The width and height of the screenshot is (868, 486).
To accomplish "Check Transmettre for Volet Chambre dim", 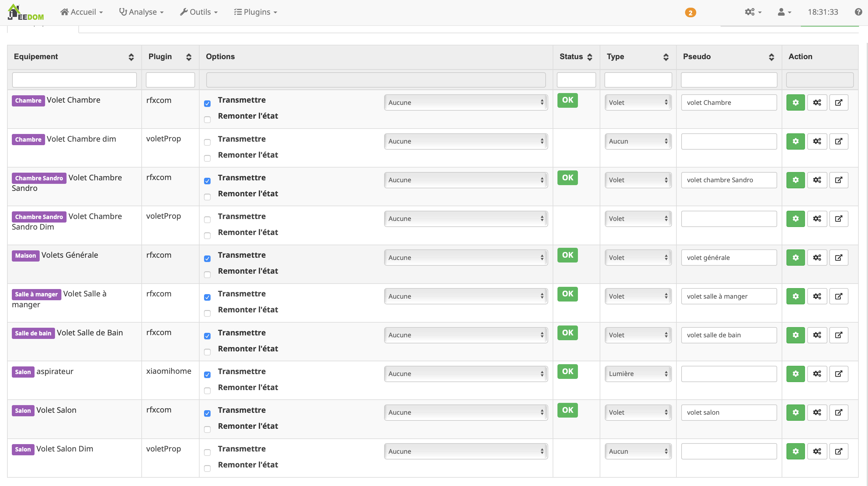I will point(207,143).
